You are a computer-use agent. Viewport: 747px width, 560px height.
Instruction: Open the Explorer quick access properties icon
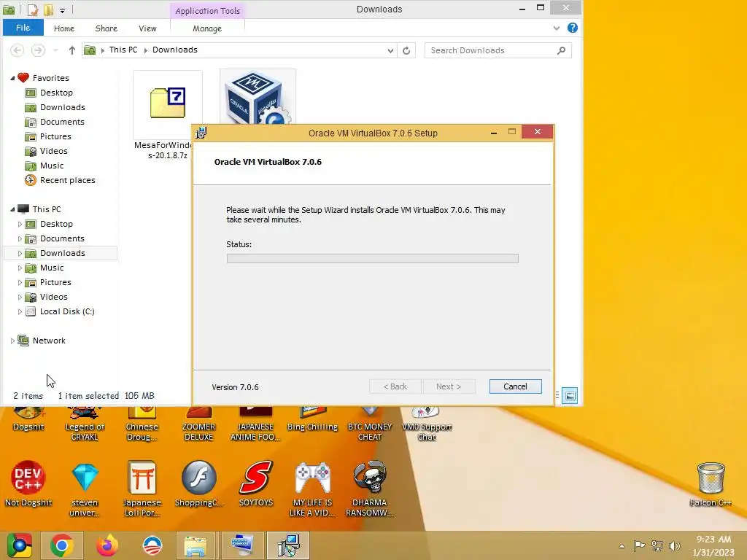[32, 9]
